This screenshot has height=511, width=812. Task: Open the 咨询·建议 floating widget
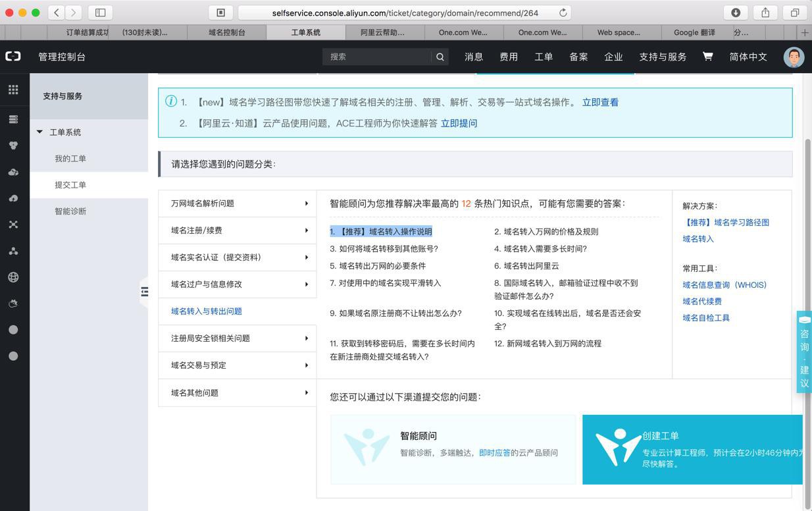click(x=804, y=352)
